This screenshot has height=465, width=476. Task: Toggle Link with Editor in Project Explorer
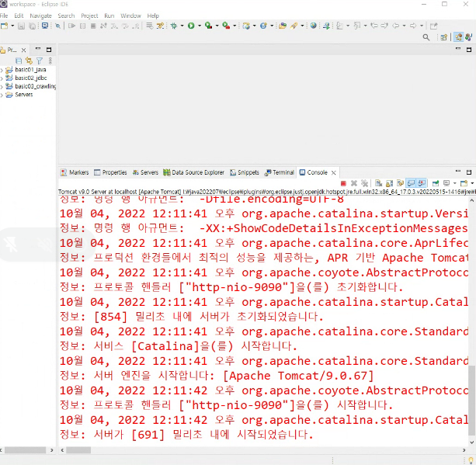[x=29, y=61]
